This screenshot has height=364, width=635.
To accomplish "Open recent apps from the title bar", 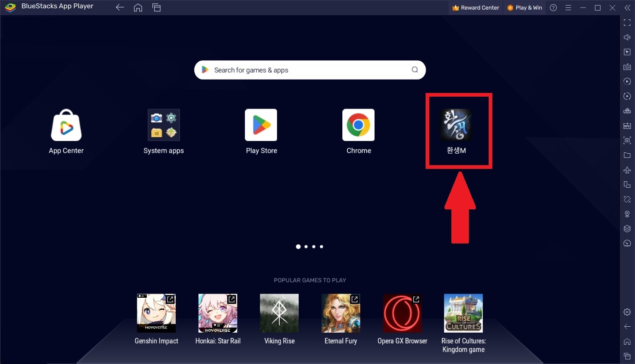I will coord(156,7).
